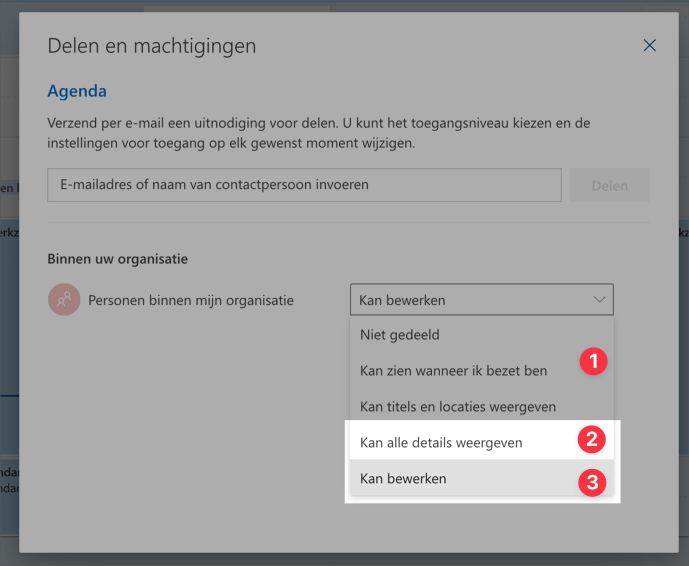Click the Personen binnen mijn organisatie label
Screen dimensions: 689x566
tap(191, 300)
